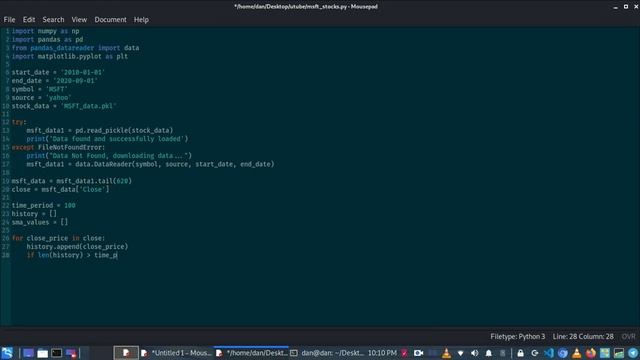Click the red clipboard tray icon after clock
This screenshot has width=640, height=360.
point(404,353)
